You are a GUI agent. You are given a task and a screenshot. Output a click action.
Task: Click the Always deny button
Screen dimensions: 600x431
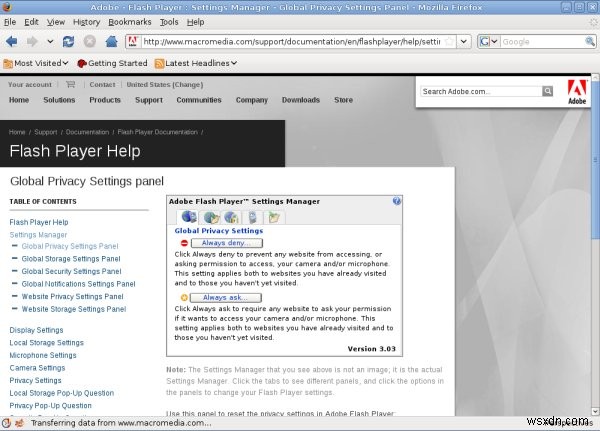[x=227, y=243]
